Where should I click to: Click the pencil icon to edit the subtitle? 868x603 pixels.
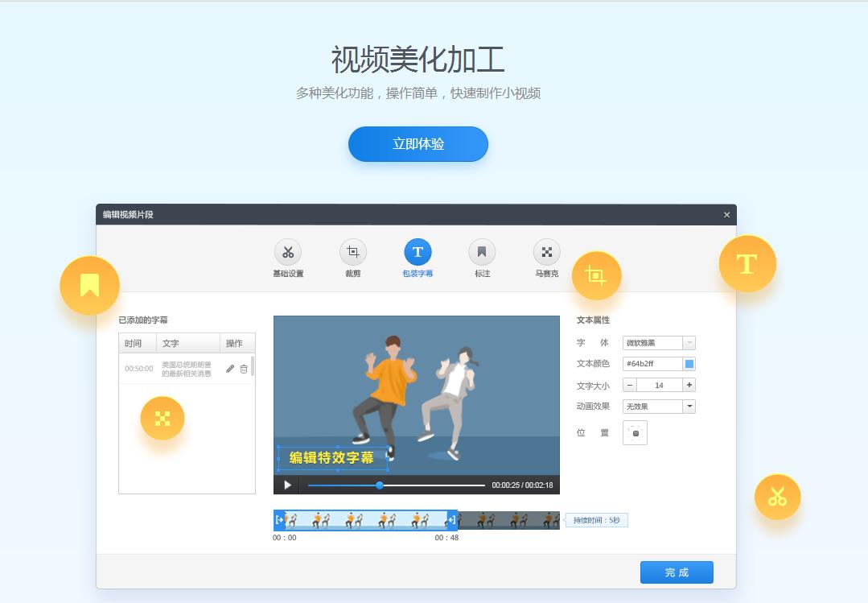pyautogui.click(x=228, y=368)
